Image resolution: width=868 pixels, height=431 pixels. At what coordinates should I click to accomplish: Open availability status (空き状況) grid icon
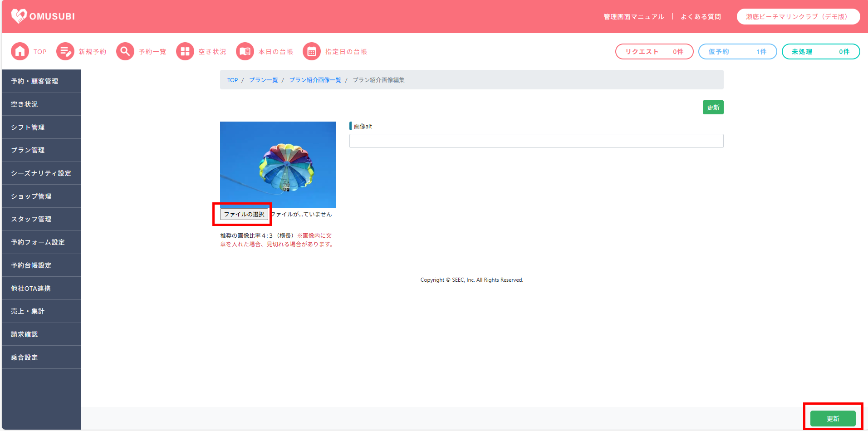[185, 52]
